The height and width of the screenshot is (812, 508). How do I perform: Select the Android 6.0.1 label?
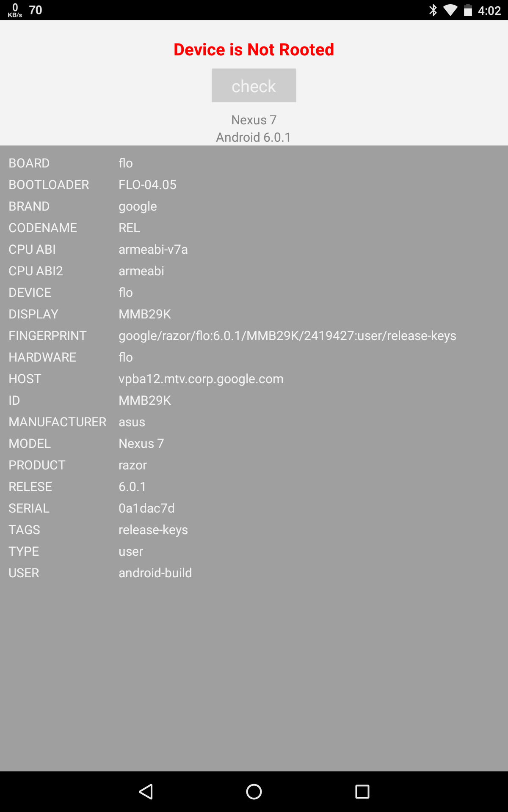click(254, 137)
